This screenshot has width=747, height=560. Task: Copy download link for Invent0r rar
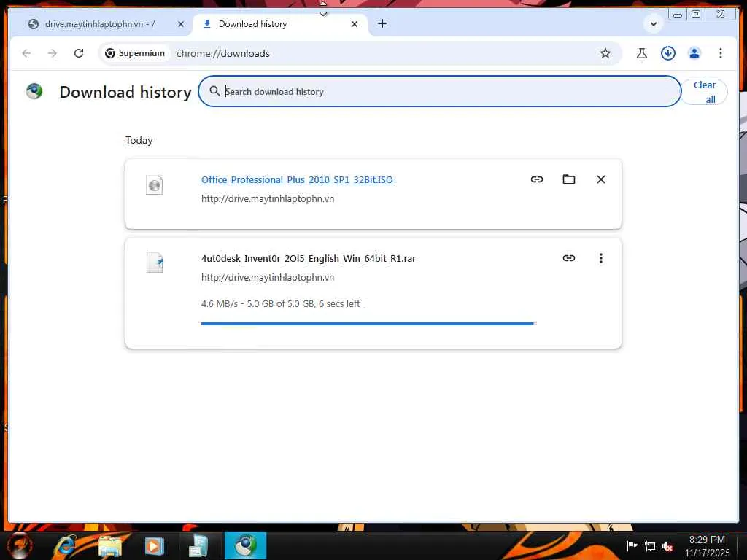click(x=569, y=258)
